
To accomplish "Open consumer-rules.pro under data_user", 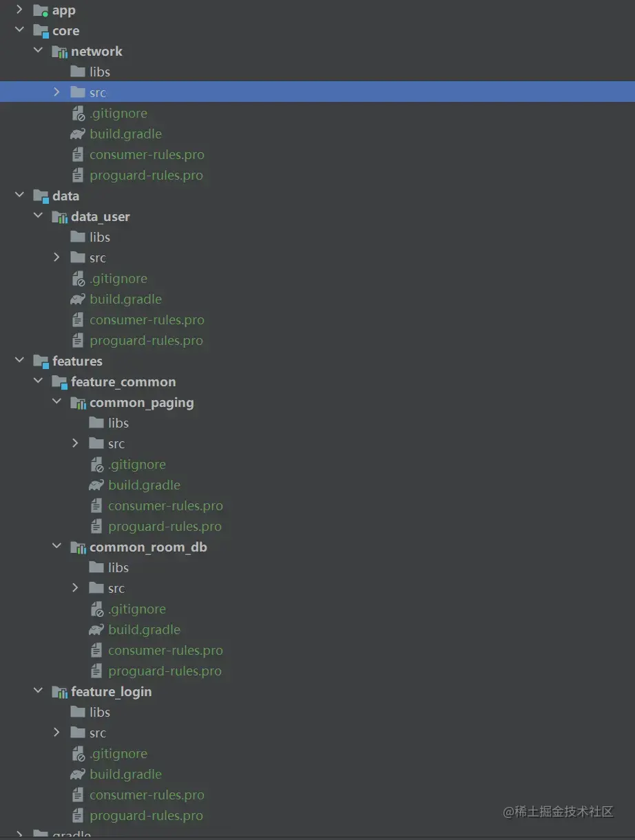I will tap(147, 320).
